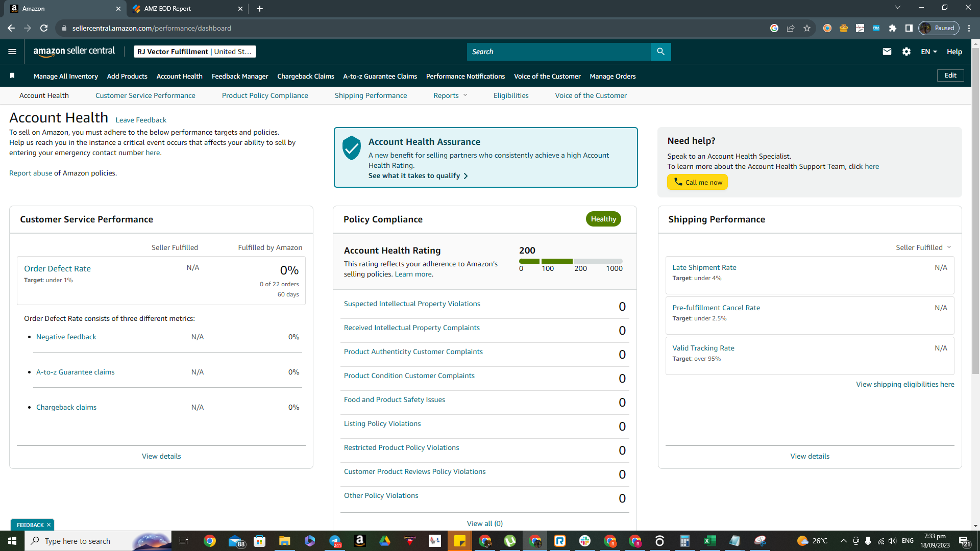
Task: Click the browser address bar URL
Action: click(152, 28)
